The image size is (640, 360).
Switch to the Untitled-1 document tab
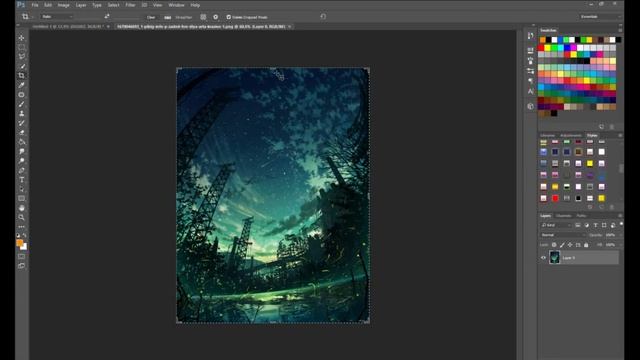67,27
